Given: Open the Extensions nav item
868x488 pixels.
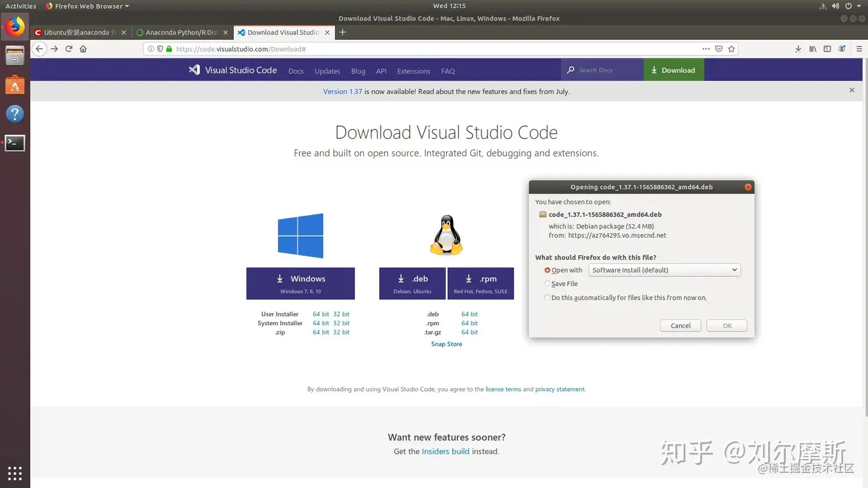Looking at the screenshot, I should point(414,71).
